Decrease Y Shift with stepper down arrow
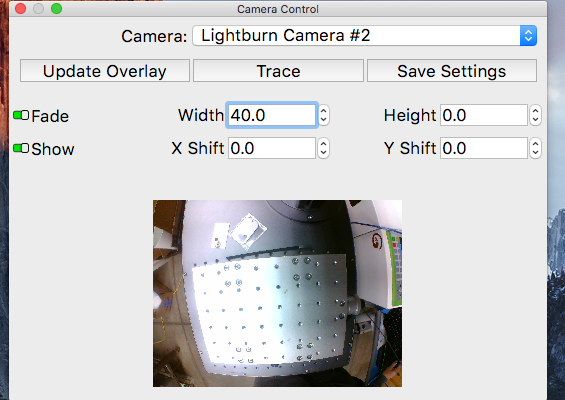Screen dimensions: 565x400 coord(535,153)
